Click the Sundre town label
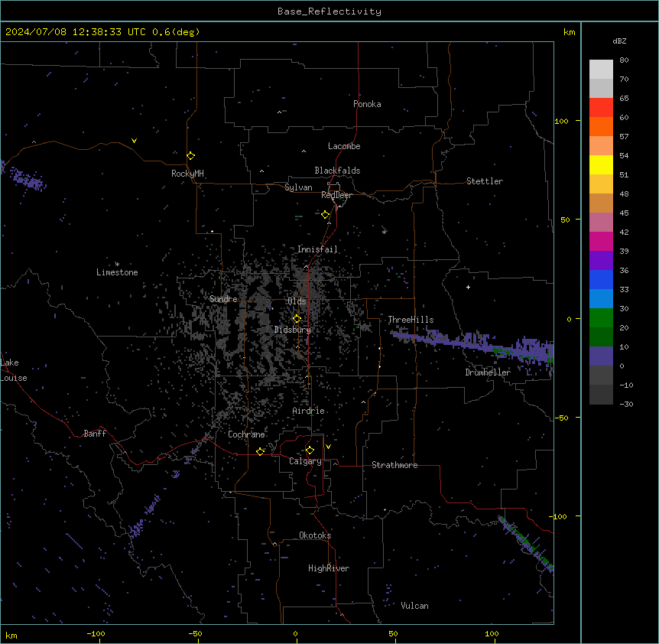The height and width of the screenshot is (644, 659). coord(223,299)
